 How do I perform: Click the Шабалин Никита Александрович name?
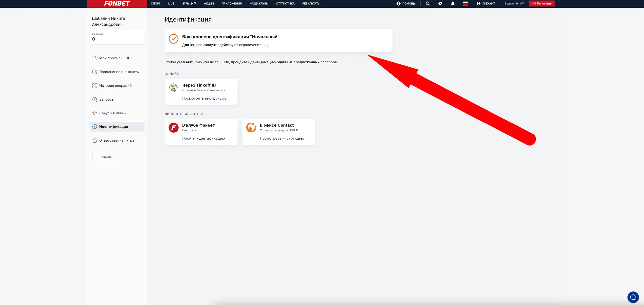(108, 21)
